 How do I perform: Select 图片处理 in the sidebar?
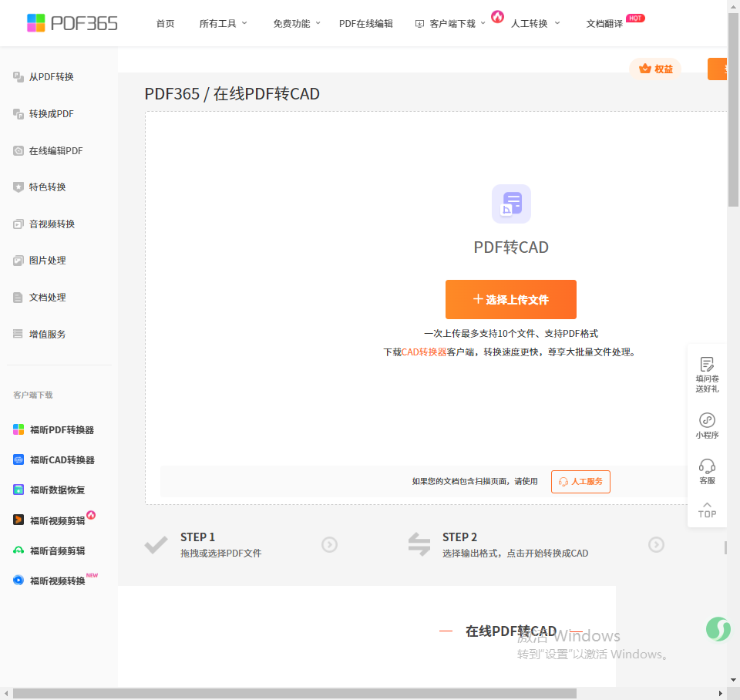[x=47, y=261]
